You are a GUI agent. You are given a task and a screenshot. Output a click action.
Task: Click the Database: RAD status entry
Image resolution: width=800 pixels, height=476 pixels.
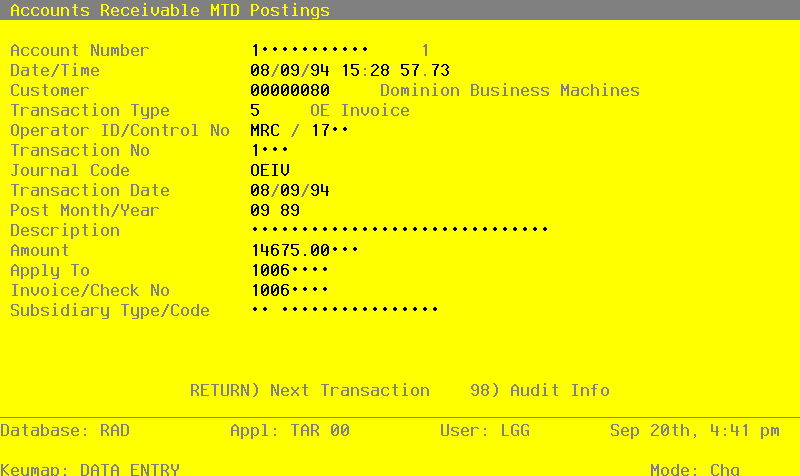pyautogui.click(x=65, y=431)
